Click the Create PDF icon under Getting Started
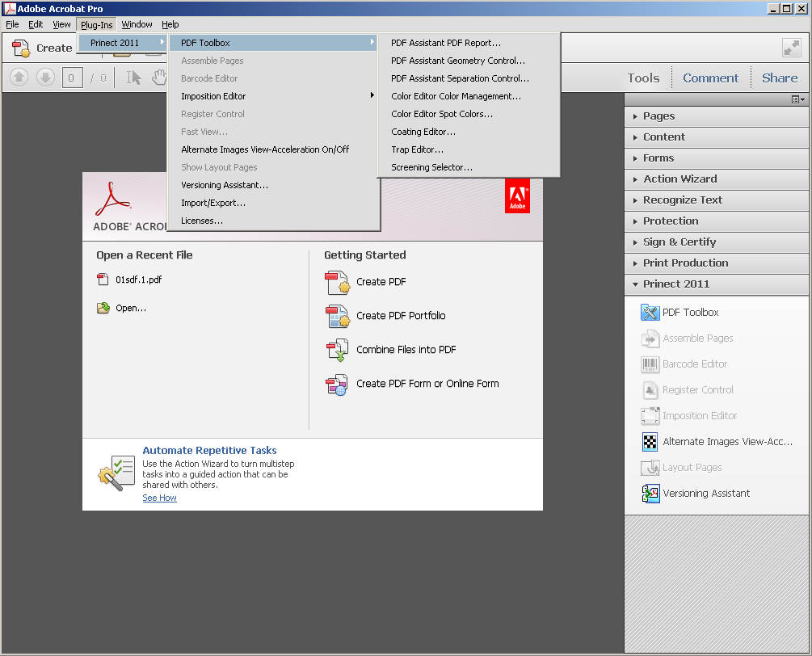Viewport: 812px width, 656px height. pyautogui.click(x=338, y=282)
